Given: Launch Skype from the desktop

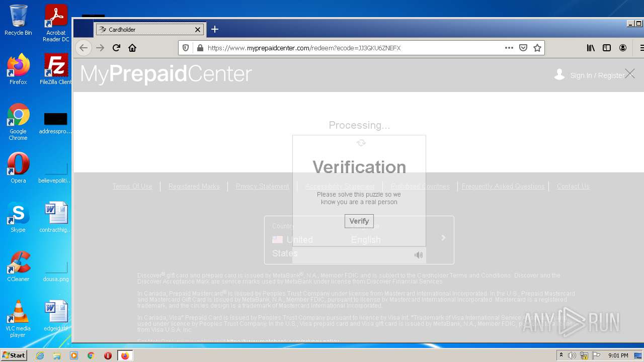Looking at the screenshot, I should click(18, 217).
